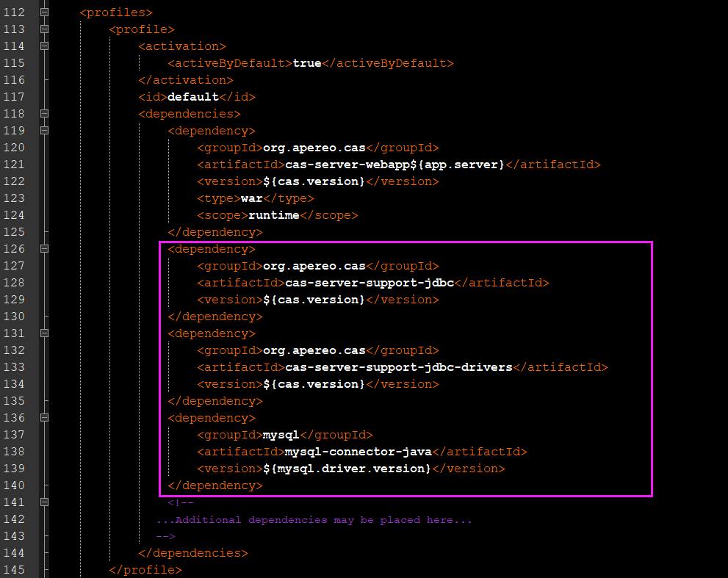Select line number 128 in the margin

(x=14, y=283)
